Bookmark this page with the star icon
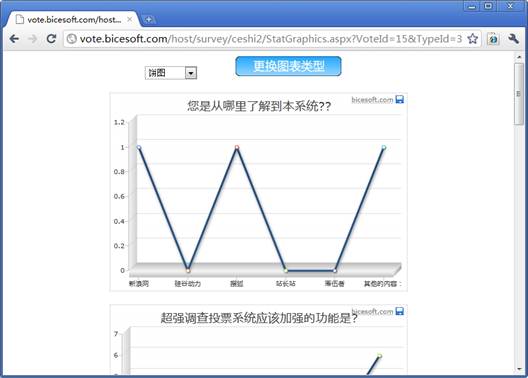This screenshot has height=378, width=528. pos(472,39)
